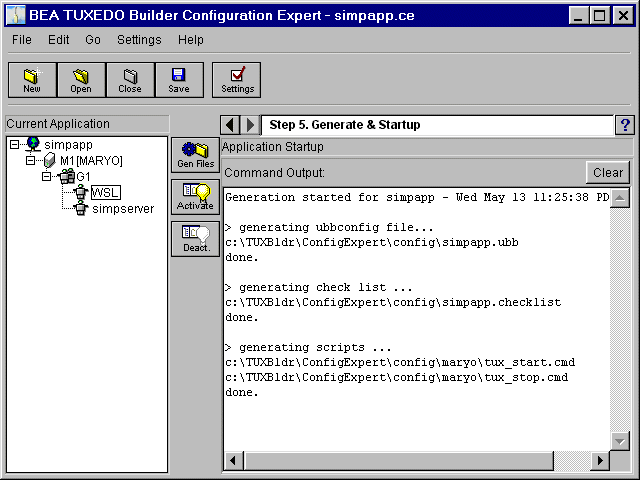640x480 pixels.
Task: Select simpserver in the tree
Action: point(123,209)
